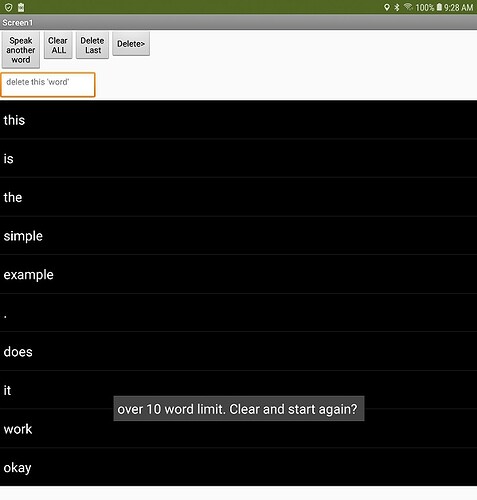Tap the clipboard notification icon in status bar
Screen dimensions: 477x500
[x=21, y=7]
